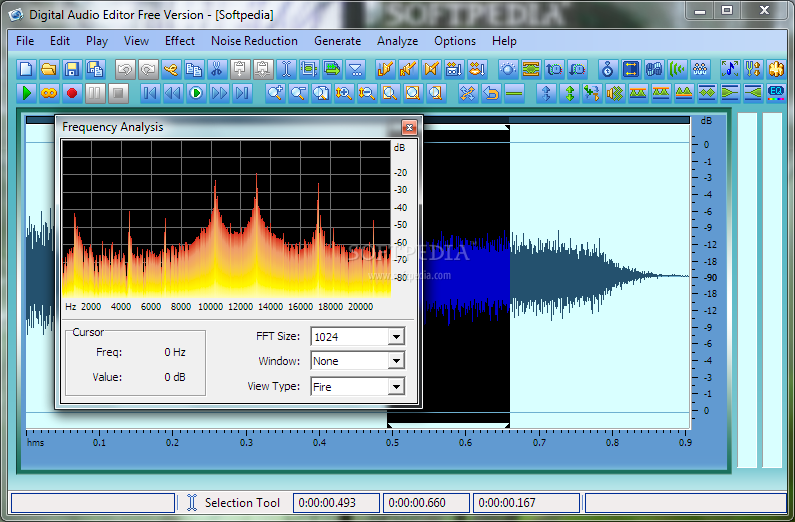Click the lips with down arrow icon
The image size is (795, 522).
click(477, 69)
